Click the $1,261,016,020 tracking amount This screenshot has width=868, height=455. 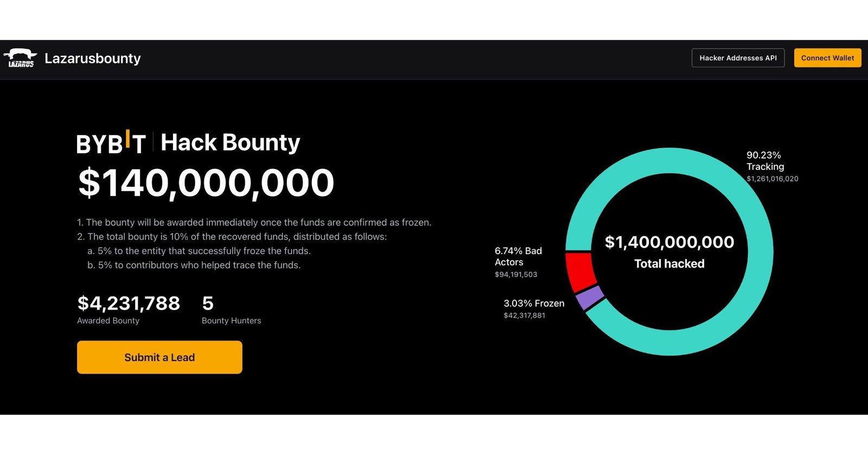(x=772, y=179)
